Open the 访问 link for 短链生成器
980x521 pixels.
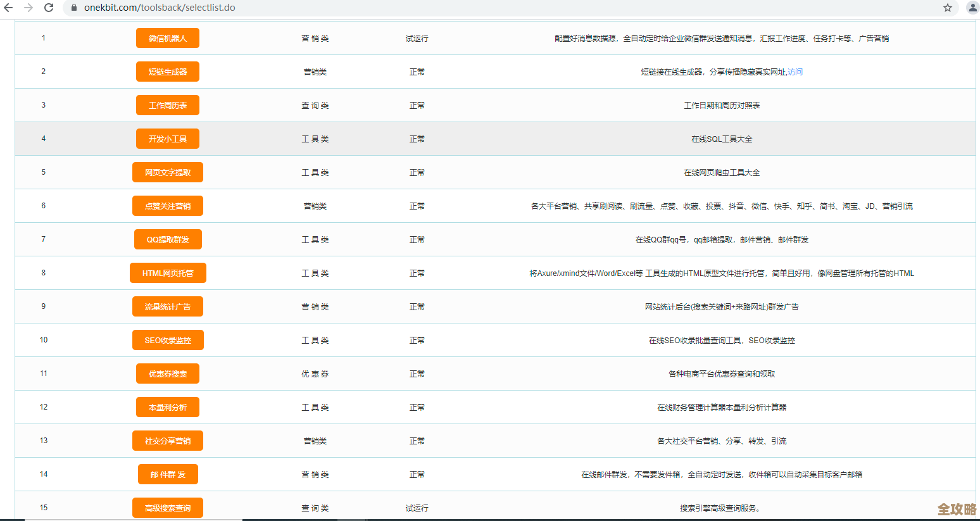tap(796, 72)
